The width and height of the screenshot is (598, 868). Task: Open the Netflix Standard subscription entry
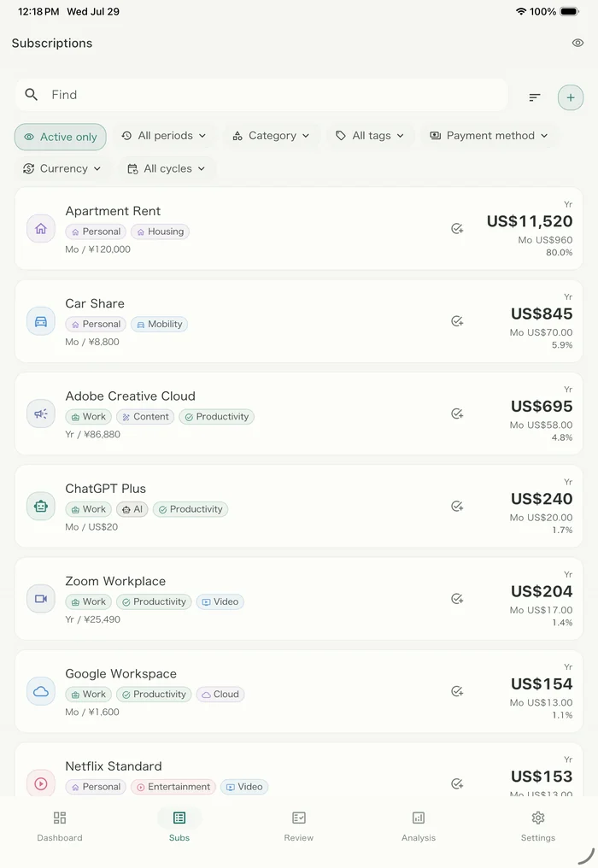coord(299,770)
